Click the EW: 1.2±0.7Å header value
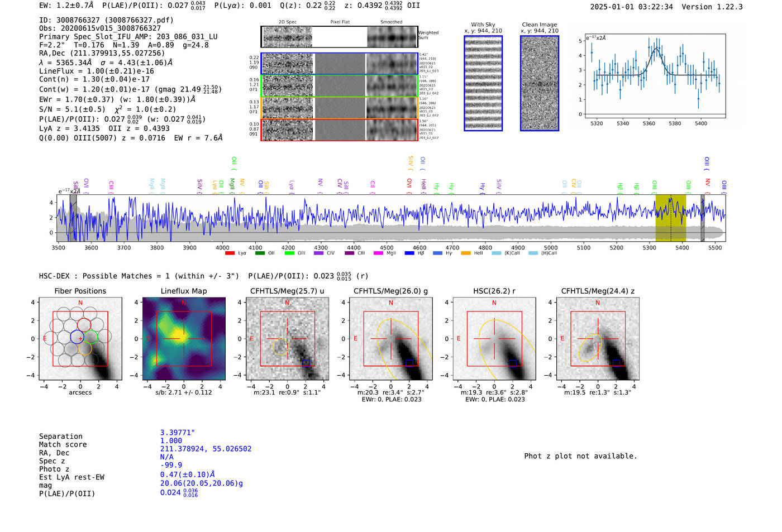Image resolution: width=782 pixels, height=532 pixels. [66, 6]
